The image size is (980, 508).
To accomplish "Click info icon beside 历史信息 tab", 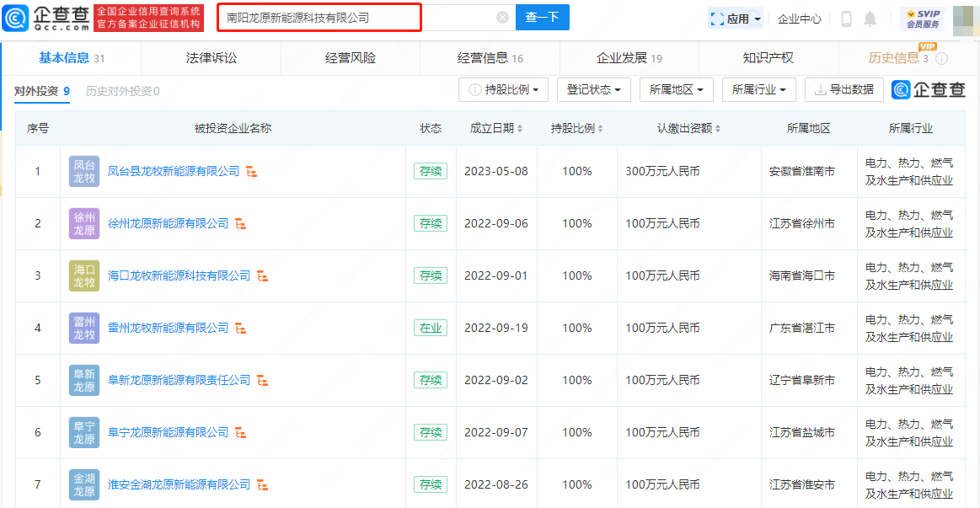I will click(942, 59).
